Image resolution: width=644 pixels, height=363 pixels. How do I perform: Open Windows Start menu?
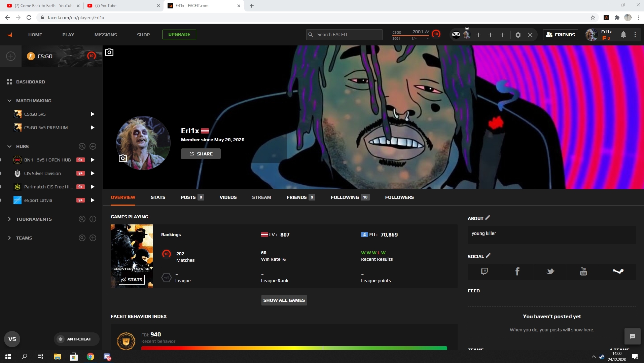coord(8,357)
